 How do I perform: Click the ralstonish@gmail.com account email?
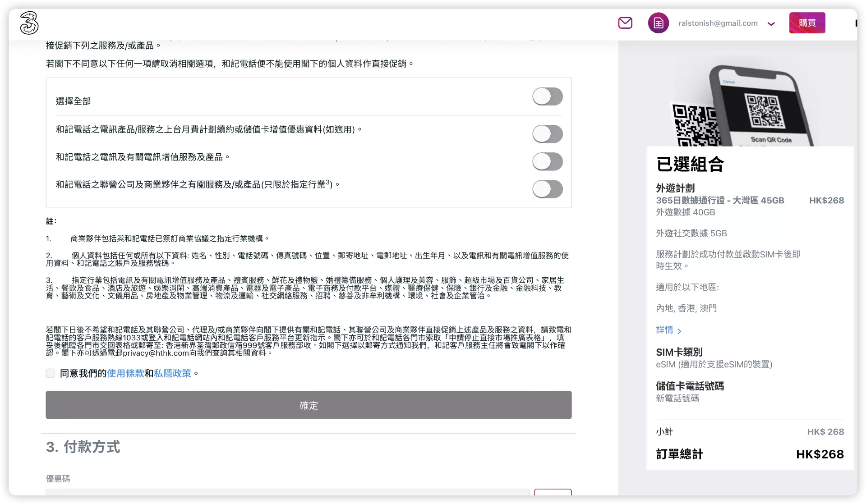click(x=718, y=23)
